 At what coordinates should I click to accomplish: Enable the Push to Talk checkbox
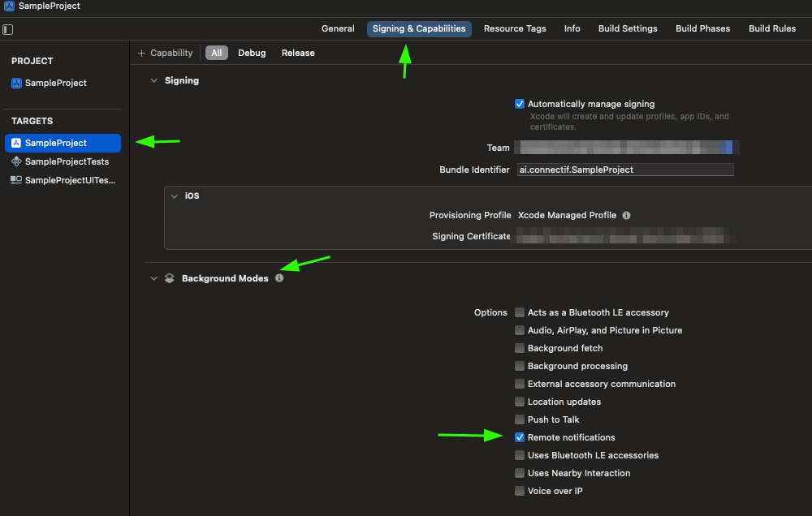[x=520, y=419]
